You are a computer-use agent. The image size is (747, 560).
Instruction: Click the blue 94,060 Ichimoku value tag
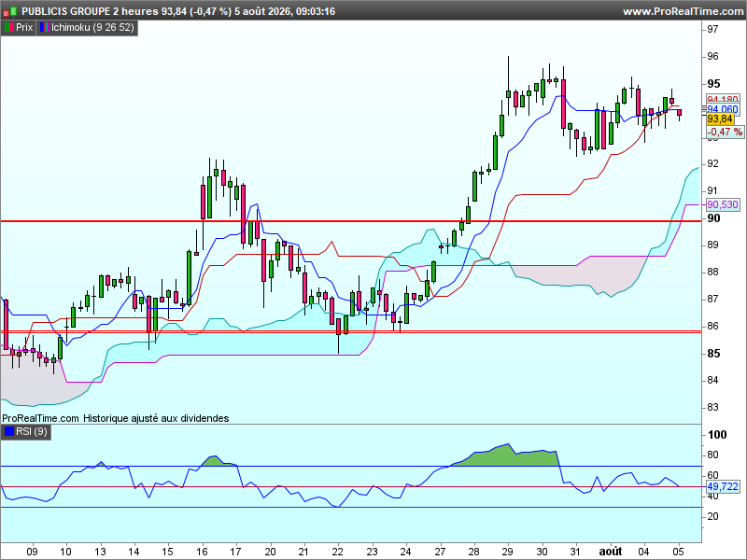pos(722,109)
